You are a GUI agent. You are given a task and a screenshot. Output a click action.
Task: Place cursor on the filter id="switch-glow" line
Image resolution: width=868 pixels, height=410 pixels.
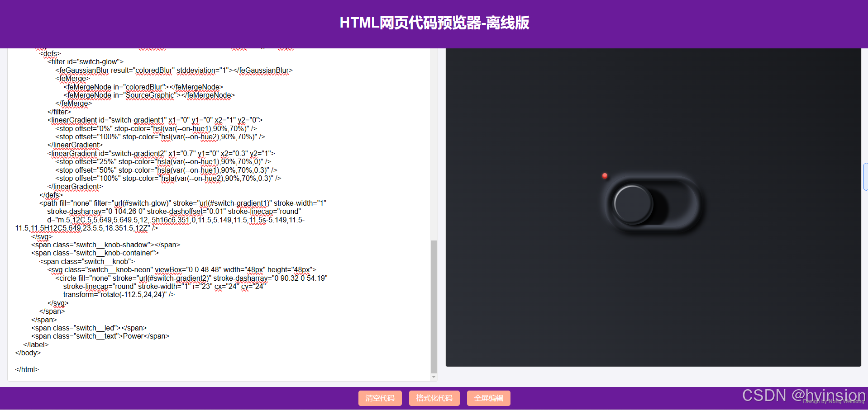86,62
